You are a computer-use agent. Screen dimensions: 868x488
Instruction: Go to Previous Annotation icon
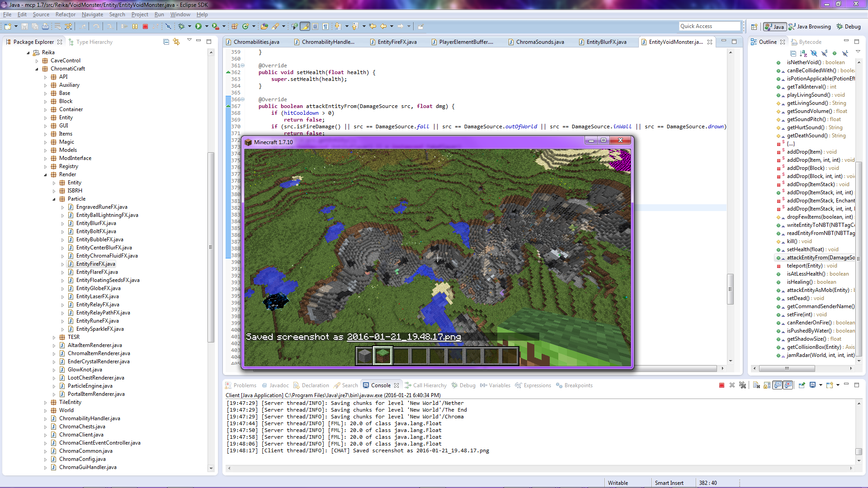[x=355, y=26]
